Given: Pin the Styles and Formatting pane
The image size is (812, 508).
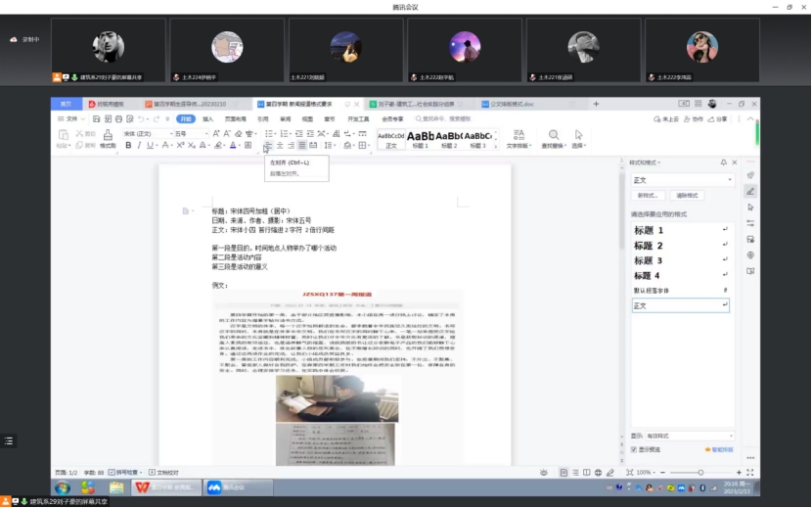Looking at the screenshot, I should click(x=723, y=162).
